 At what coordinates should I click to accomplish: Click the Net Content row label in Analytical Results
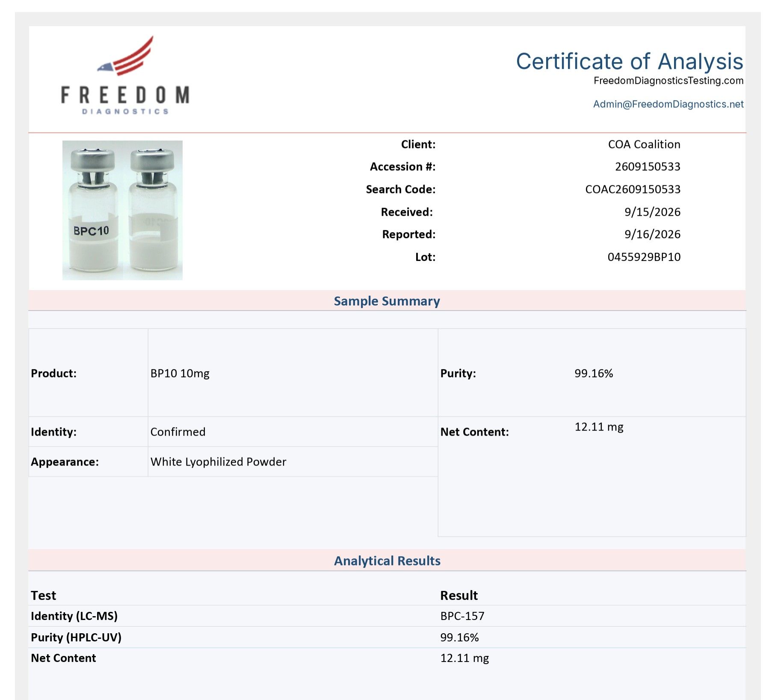63,658
